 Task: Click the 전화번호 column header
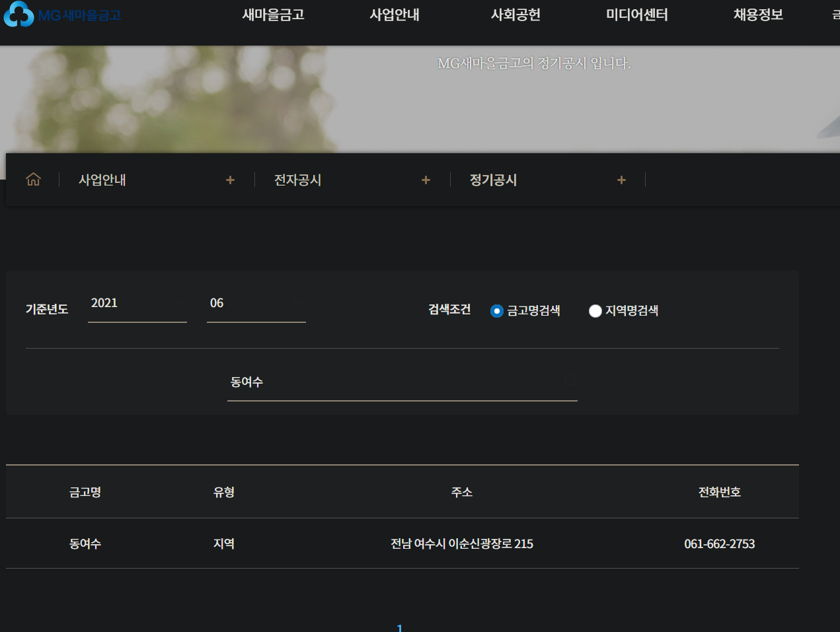click(720, 492)
